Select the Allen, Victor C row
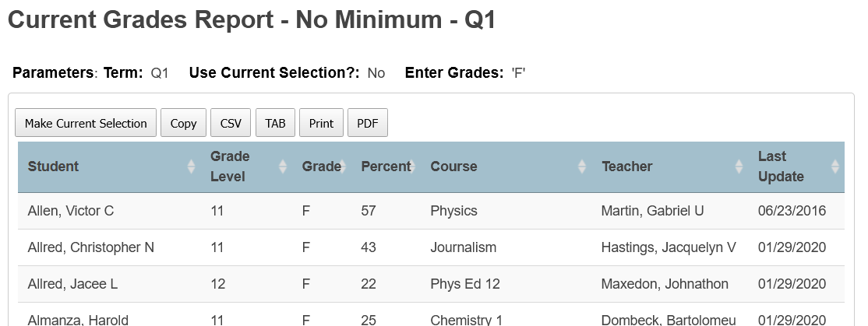Viewport: 868px width, 326px height. [x=431, y=211]
